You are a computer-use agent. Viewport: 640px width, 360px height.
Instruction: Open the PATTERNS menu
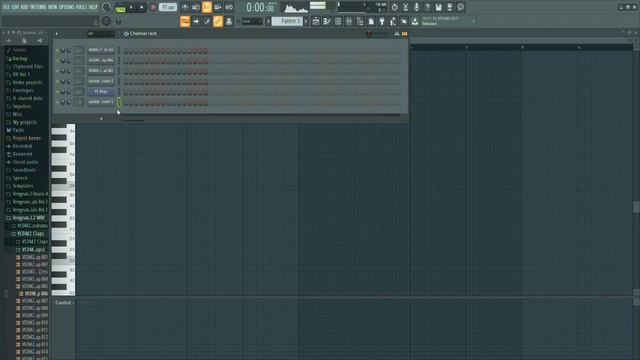(38, 7)
